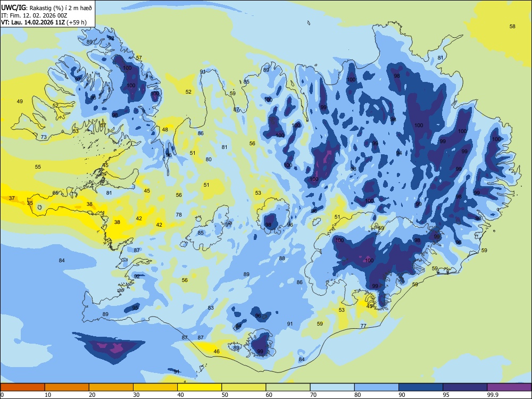Click the legend label '99.9'
This screenshot has width=532, height=399.
[x=493, y=395]
